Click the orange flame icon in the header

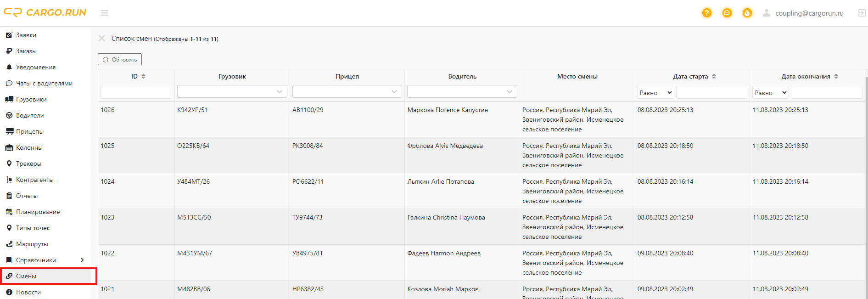pos(747,13)
